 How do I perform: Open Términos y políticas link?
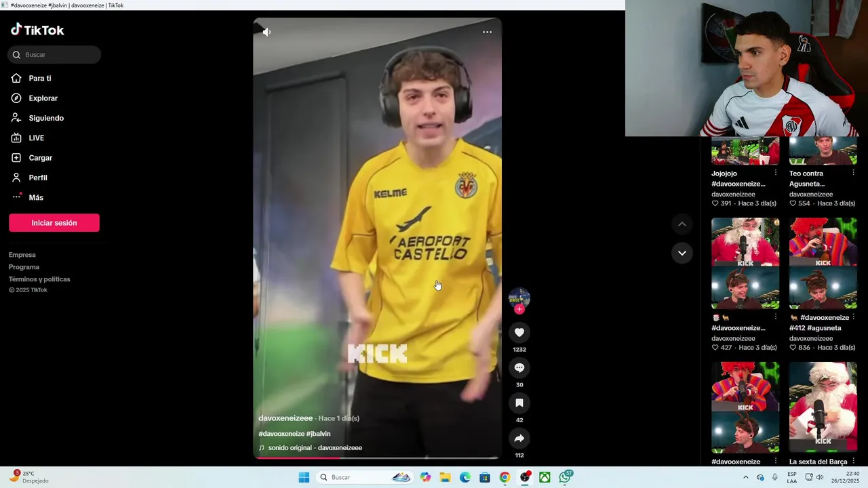click(39, 279)
